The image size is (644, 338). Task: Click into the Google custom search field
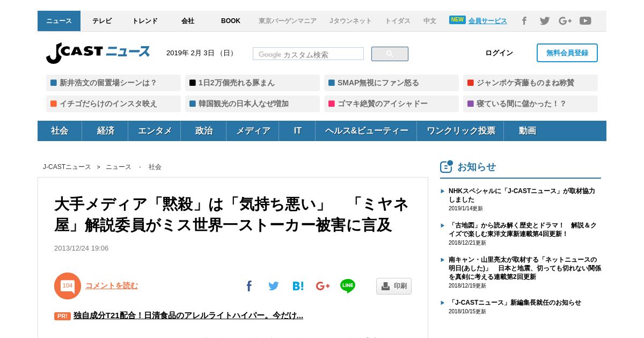click(308, 54)
